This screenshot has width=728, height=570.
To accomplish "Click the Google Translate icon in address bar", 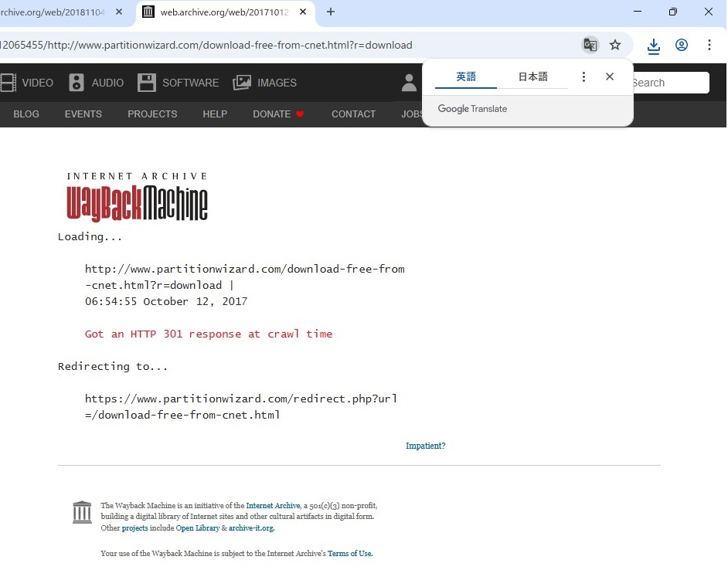I will pos(590,45).
